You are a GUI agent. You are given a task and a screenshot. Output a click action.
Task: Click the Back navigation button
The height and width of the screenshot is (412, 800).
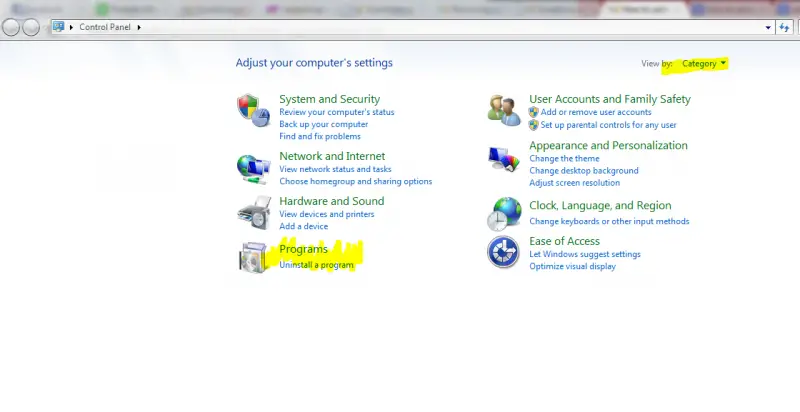(x=11, y=28)
